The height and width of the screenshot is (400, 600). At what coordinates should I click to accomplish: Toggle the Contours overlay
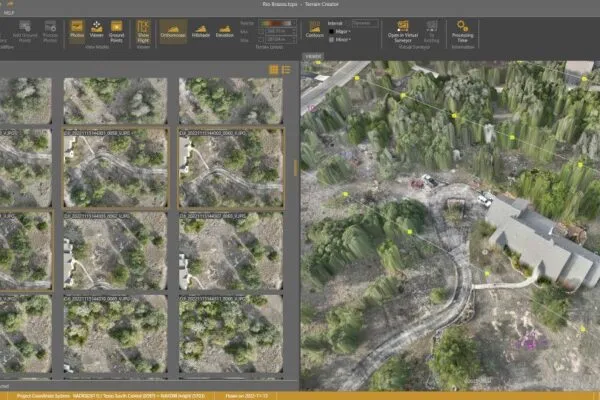click(x=315, y=30)
